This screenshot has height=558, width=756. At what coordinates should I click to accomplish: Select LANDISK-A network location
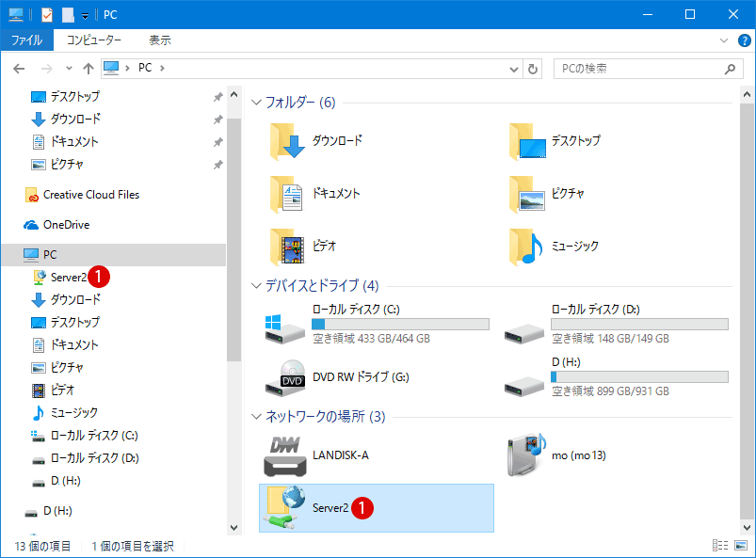(x=316, y=455)
